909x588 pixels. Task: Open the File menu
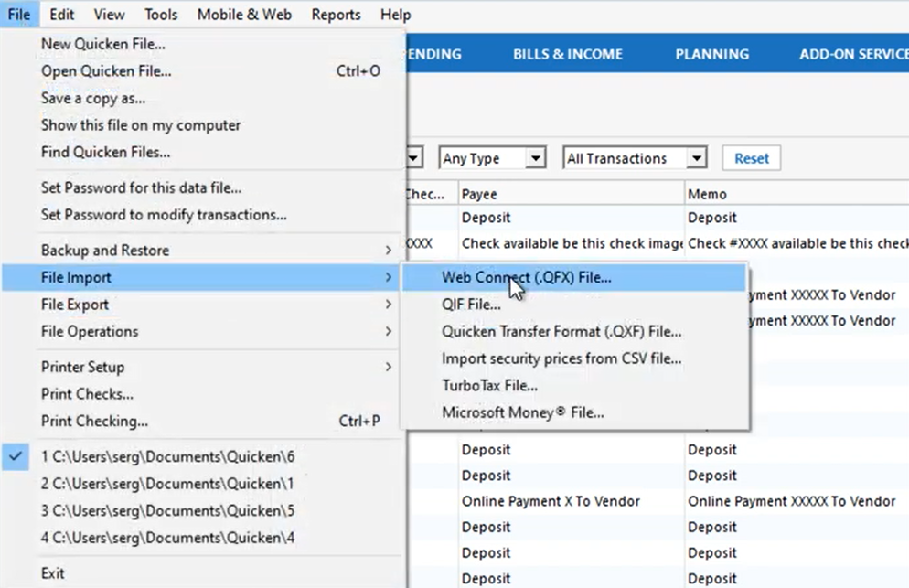(x=19, y=14)
